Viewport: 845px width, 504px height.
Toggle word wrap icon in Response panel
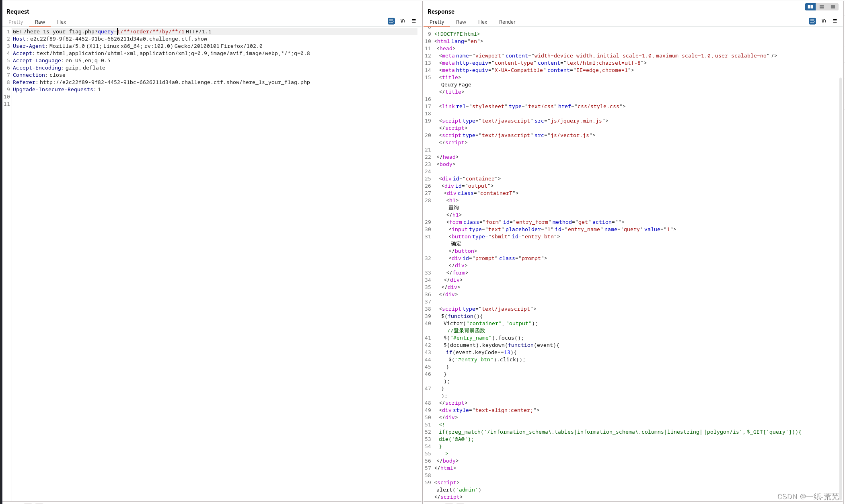click(x=812, y=21)
